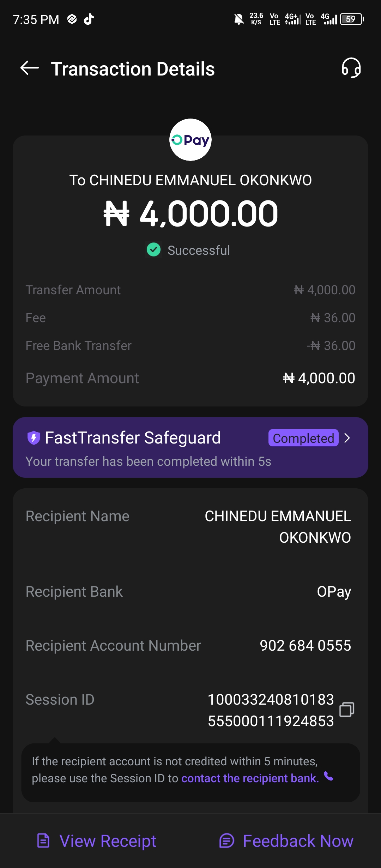
Task: Tap the FastTransfer Safeguard shield icon
Action: (34, 438)
